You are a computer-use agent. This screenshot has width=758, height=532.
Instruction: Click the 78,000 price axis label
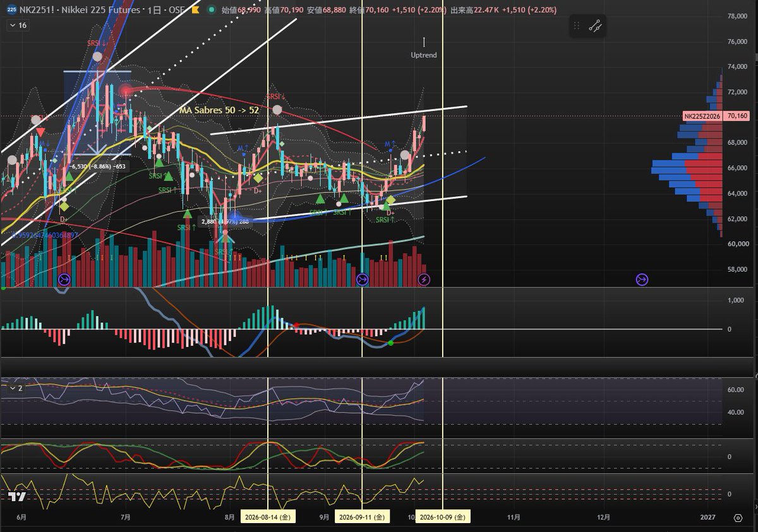pyautogui.click(x=737, y=16)
